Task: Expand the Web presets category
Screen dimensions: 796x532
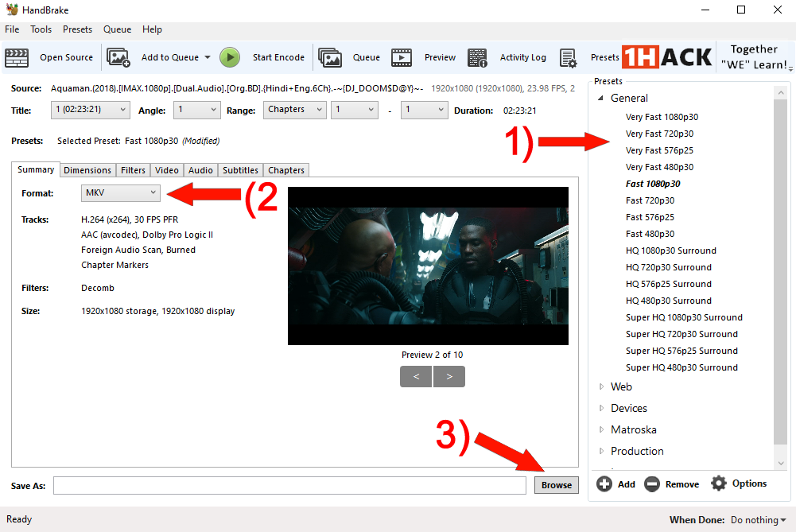Action: [601, 386]
